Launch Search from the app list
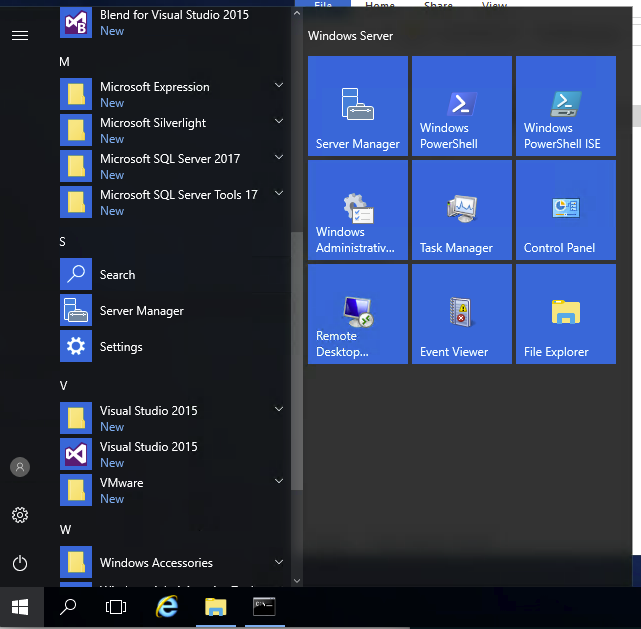641x629 pixels. (x=174, y=274)
